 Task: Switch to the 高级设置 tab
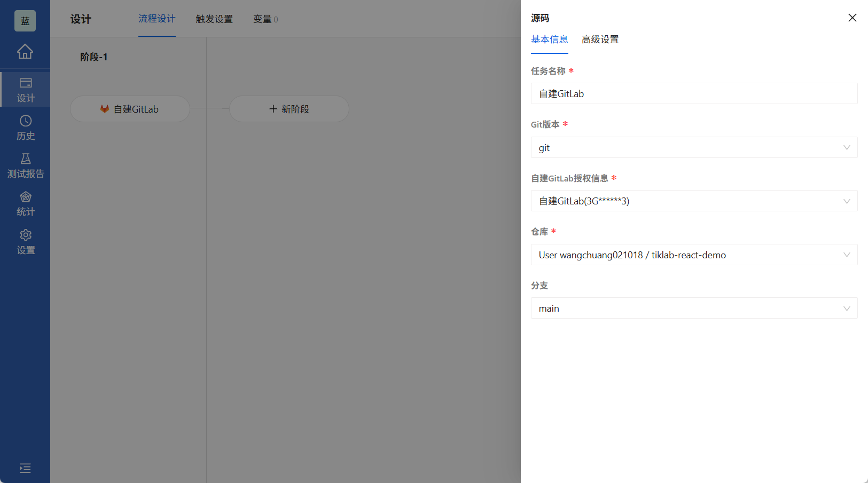tap(600, 39)
